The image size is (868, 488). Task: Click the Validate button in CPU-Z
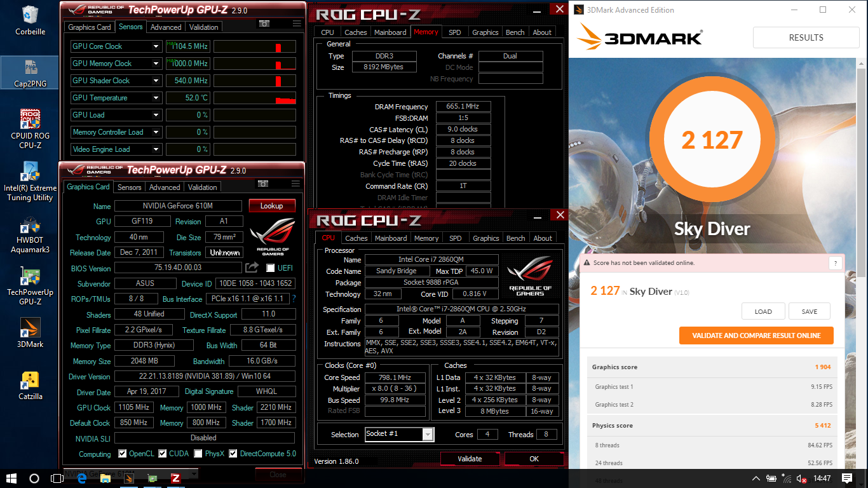click(x=470, y=459)
